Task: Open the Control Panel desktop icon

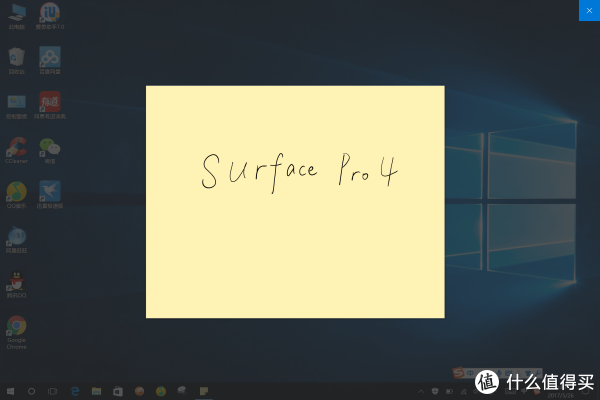Action: 16,106
